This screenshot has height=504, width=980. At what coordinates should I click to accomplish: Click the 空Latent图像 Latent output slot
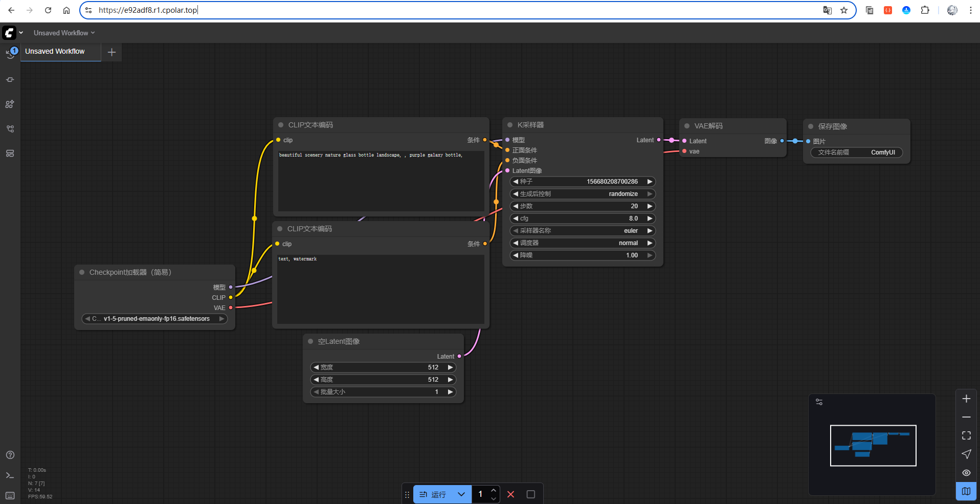[459, 356]
